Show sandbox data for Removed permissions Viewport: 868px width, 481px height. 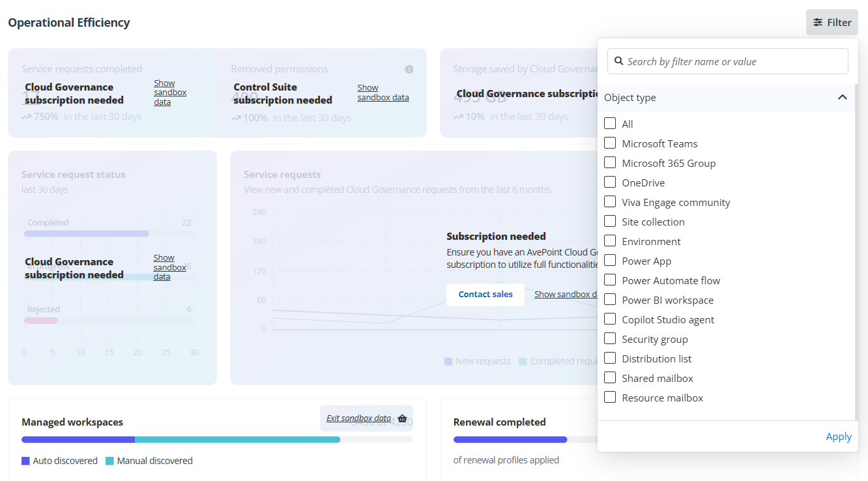tap(383, 93)
